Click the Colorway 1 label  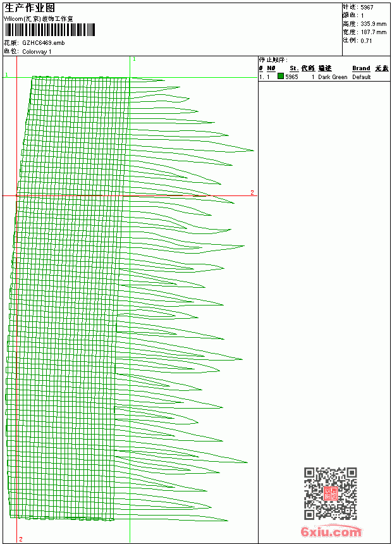(37, 52)
